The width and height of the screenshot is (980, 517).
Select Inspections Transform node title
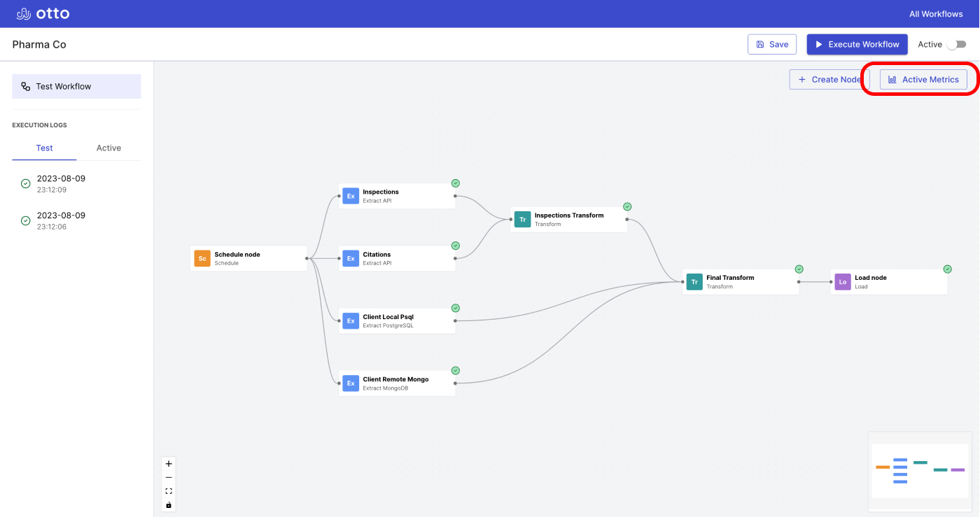pyautogui.click(x=569, y=215)
